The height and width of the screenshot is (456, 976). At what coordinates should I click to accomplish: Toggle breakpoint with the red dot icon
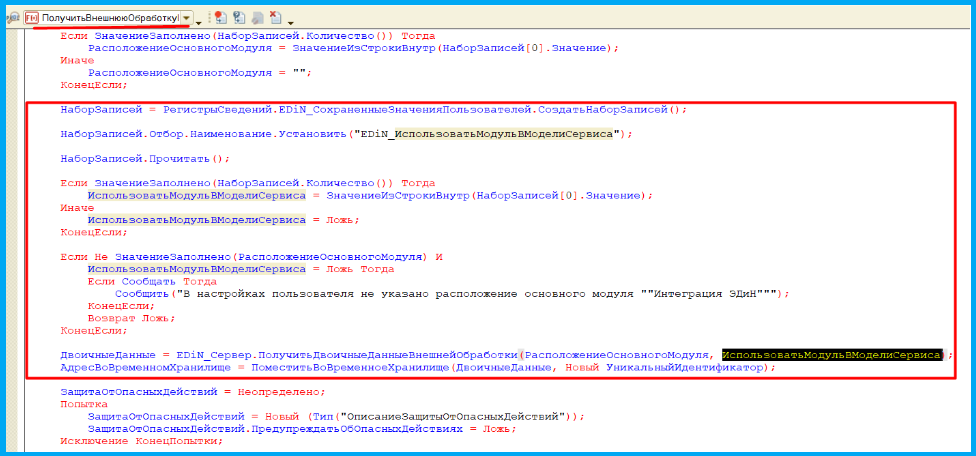click(218, 18)
